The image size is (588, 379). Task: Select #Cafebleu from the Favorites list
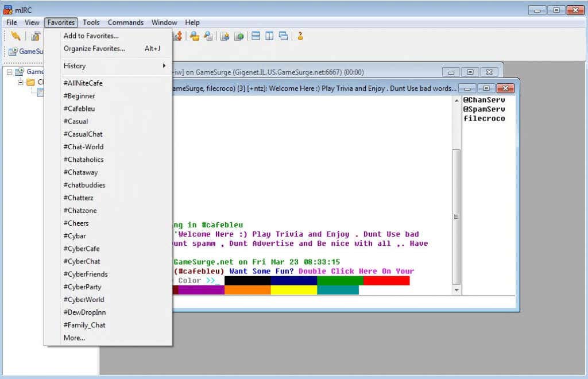tap(79, 109)
